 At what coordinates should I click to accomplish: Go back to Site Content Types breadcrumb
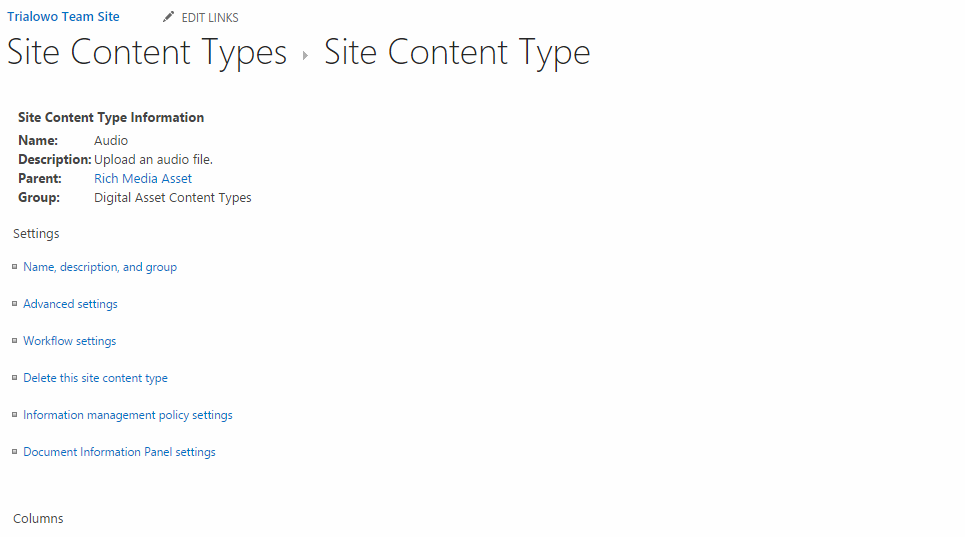point(147,53)
